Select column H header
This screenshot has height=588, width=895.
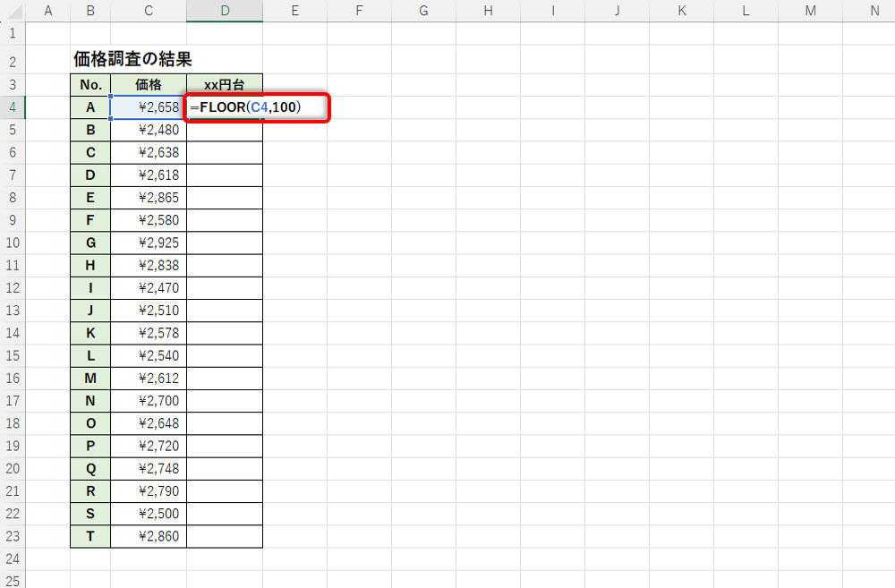click(488, 11)
